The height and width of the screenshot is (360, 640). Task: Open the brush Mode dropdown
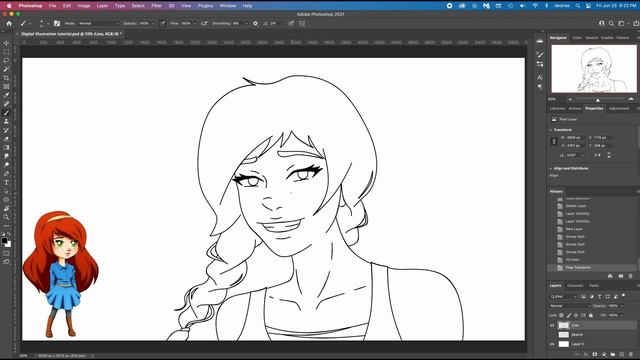point(98,23)
